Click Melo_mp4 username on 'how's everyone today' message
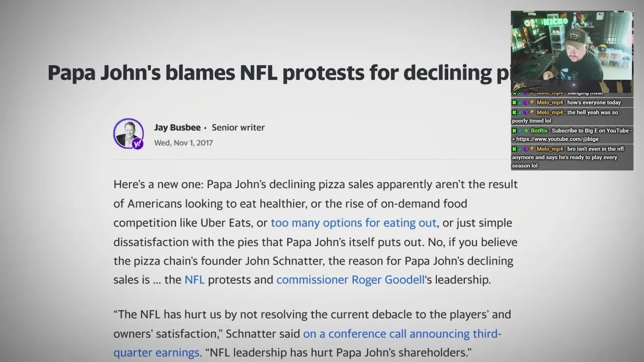644x362 pixels. point(550,103)
